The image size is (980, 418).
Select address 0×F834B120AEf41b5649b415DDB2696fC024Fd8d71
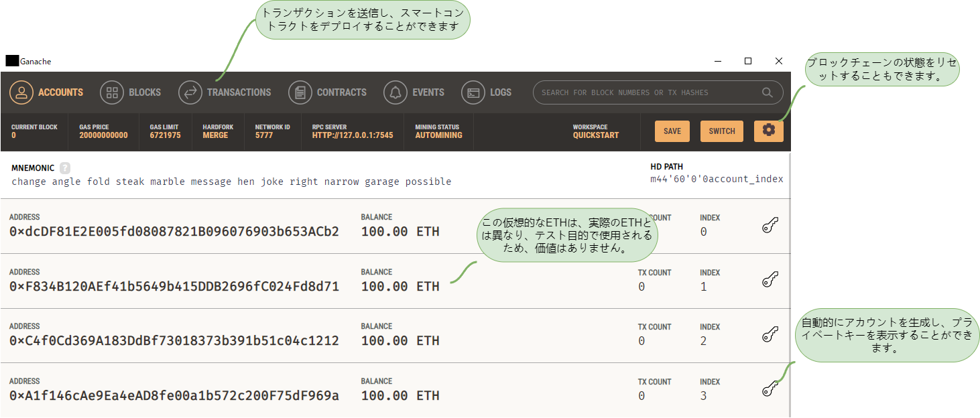pyautogui.click(x=174, y=287)
